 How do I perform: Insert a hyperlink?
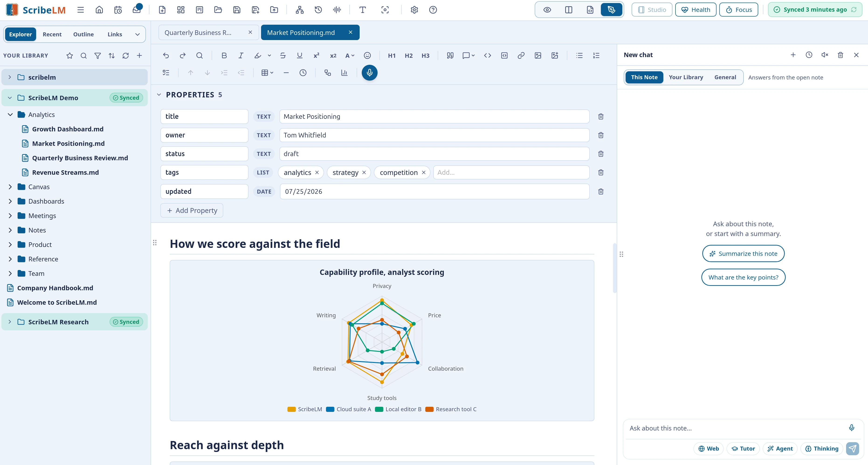click(521, 55)
